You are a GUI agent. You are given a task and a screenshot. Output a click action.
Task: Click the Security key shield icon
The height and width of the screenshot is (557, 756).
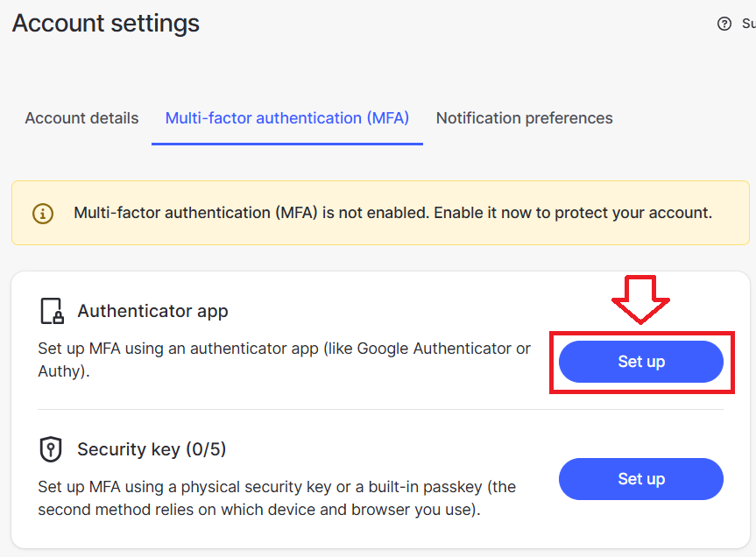click(x=52, y=449)
